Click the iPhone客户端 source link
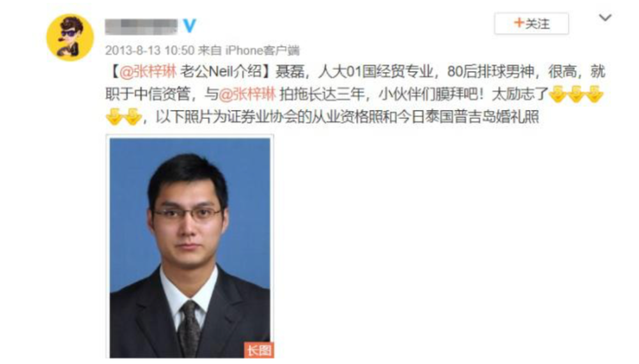 coord(263,50)
